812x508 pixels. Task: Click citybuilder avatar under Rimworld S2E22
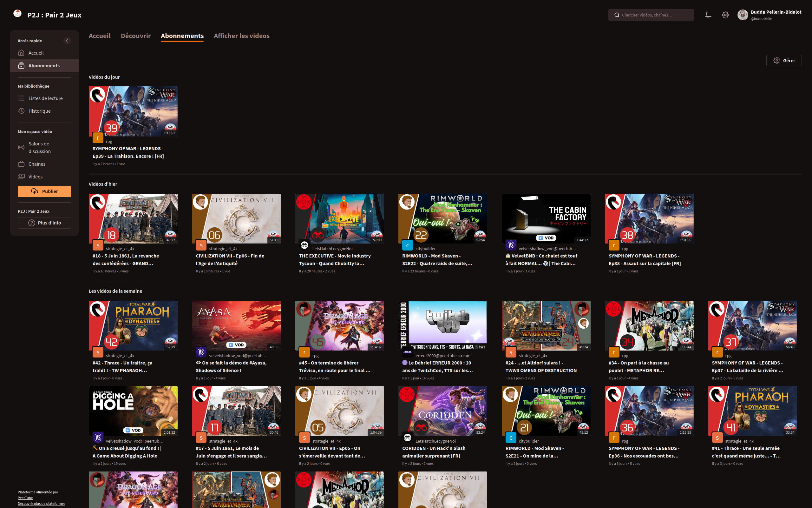407,245
